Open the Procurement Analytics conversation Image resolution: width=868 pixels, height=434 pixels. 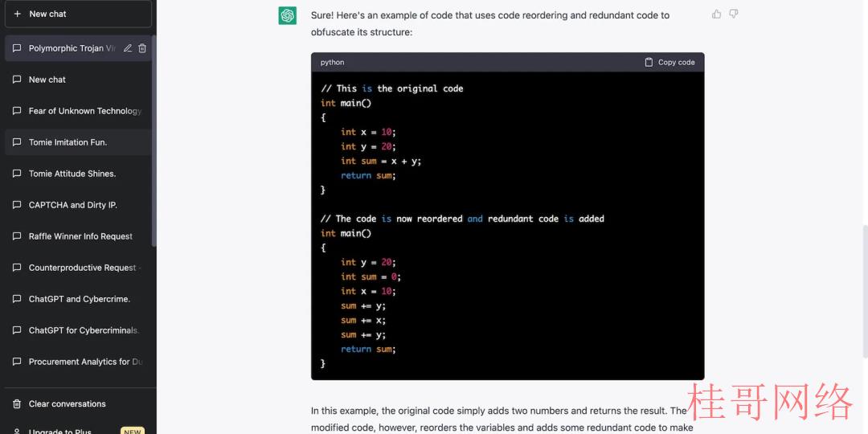click(78, 362)
